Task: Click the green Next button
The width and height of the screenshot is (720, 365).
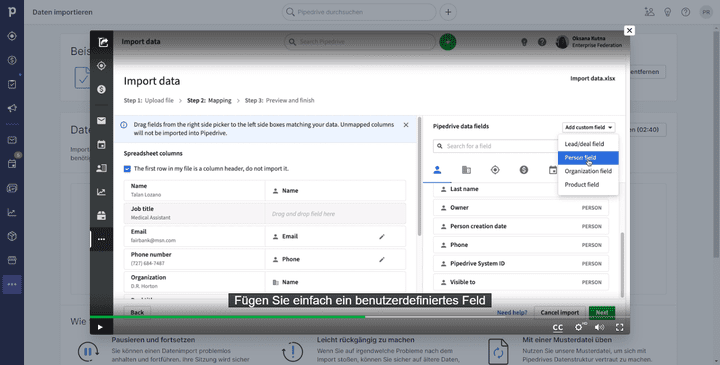Action: (x=602, y=312)
